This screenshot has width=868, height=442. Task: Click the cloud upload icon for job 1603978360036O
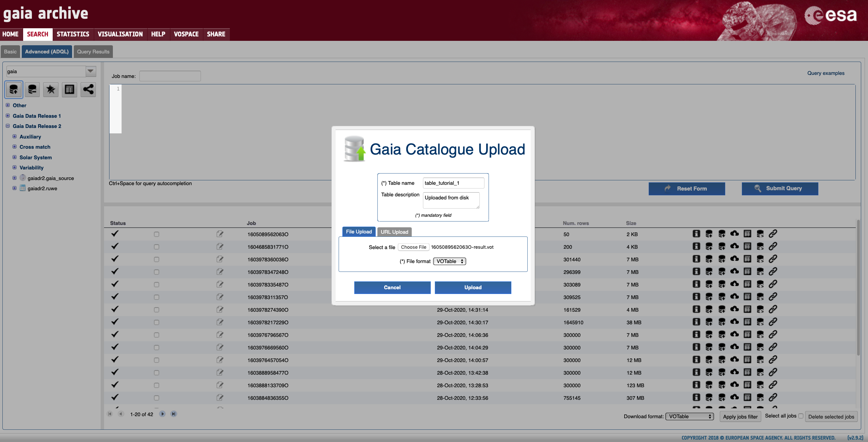click(734, 259)
